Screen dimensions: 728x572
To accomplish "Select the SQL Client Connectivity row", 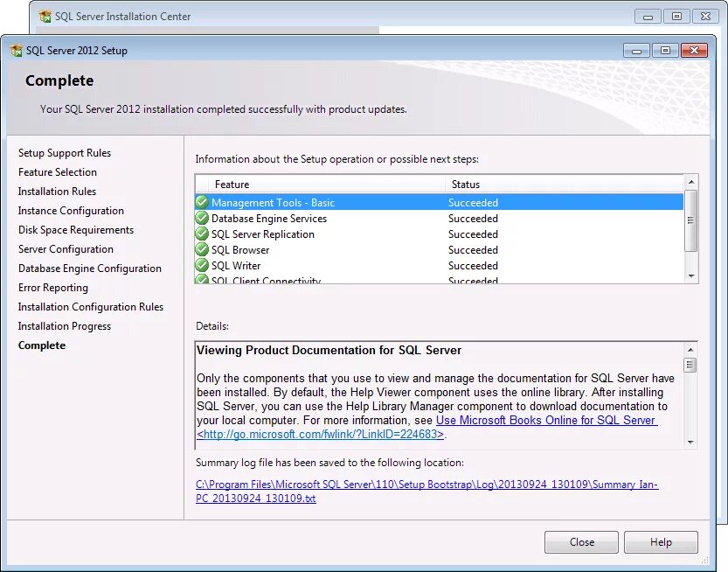I will tap(440, 279).
